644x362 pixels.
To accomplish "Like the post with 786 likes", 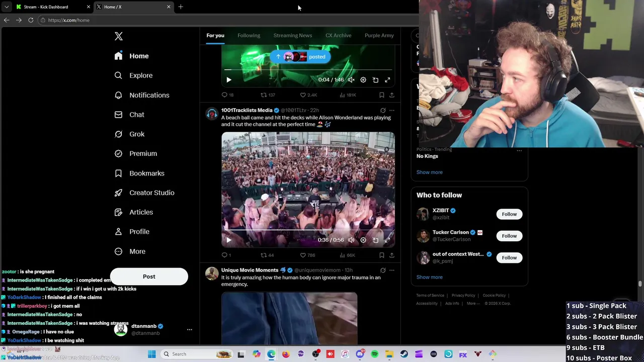I will click(x=308, y=255).
